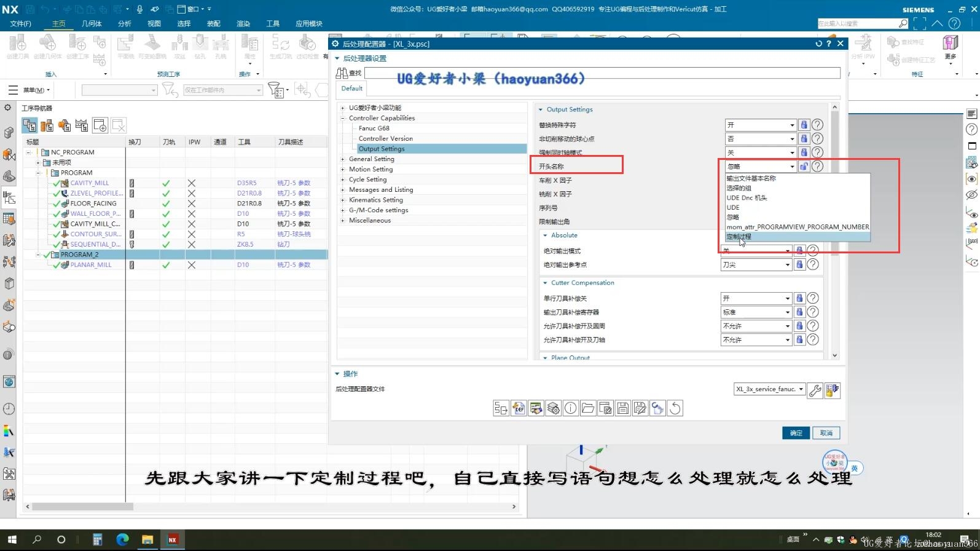Toggle lock for 绝对输出参考点 setting

pos(799,264)
